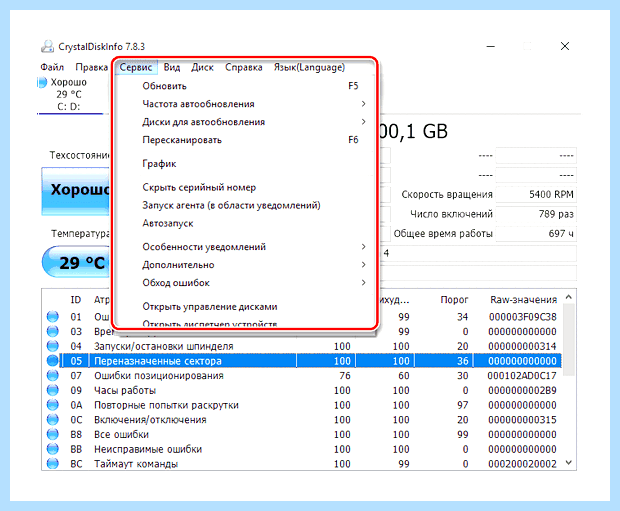Expand Особенности уведомлений submenu
Viewport: 620px width, 511px height.
coord(244,247)
